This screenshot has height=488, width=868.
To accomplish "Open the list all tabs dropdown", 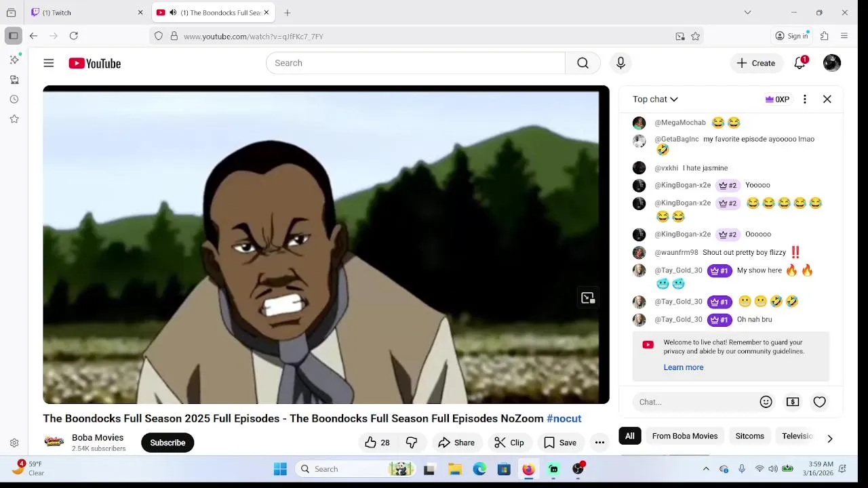I will coord(747,12).
